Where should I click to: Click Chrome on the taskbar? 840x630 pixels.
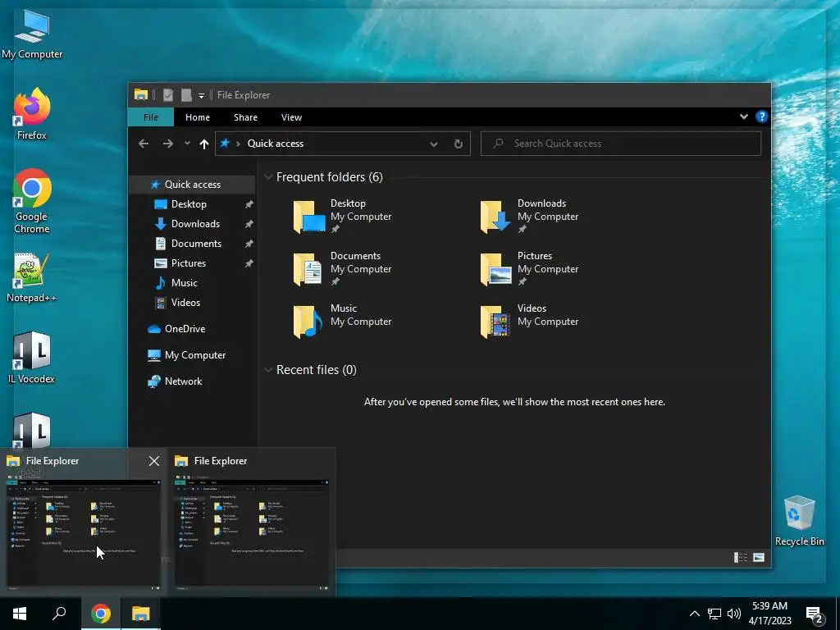[x=100, y=614]
